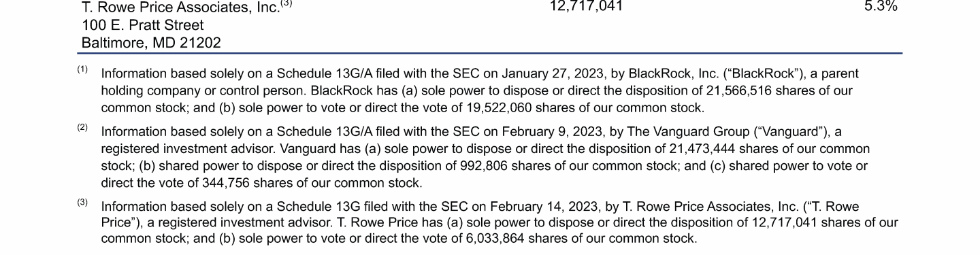Click the T. Rowe Price Associates, Inc. name
980x255 pixels.
(x=180, y=7)
